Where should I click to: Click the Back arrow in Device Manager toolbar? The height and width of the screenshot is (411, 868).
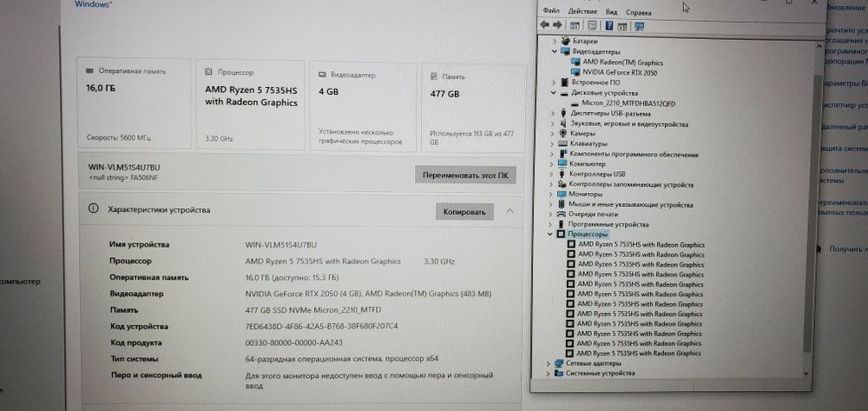(545, 25)
